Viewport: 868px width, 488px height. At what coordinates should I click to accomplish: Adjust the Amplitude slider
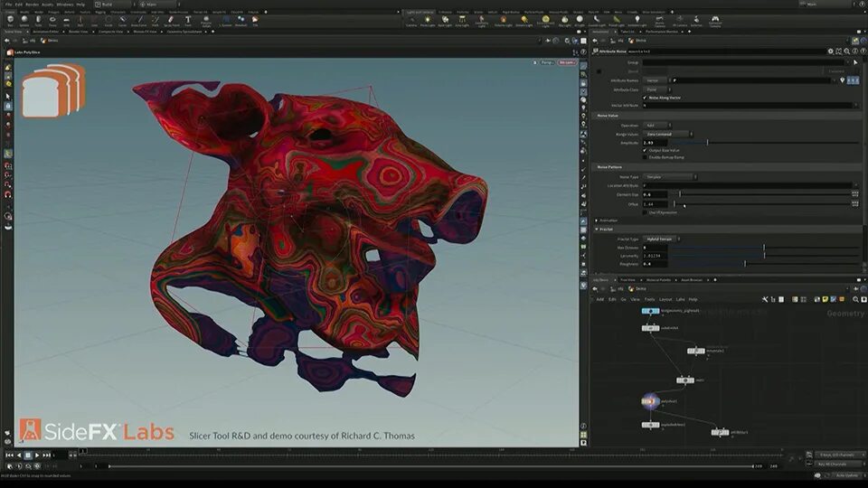[764, 143]
